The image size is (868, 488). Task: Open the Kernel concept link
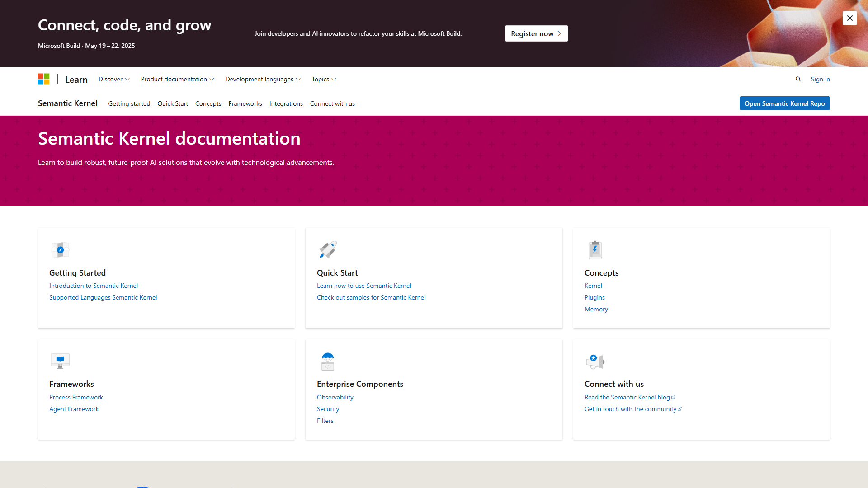click(x=593, y=286)
